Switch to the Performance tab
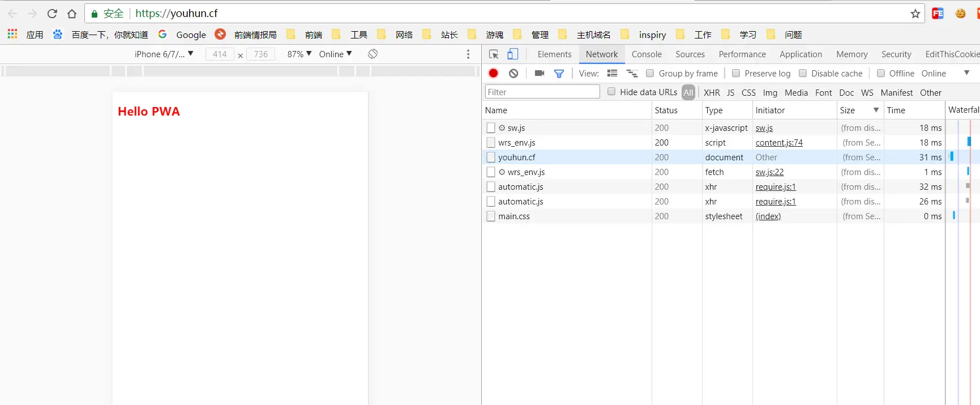The image size is (980, 405). (x=742, y=54)
